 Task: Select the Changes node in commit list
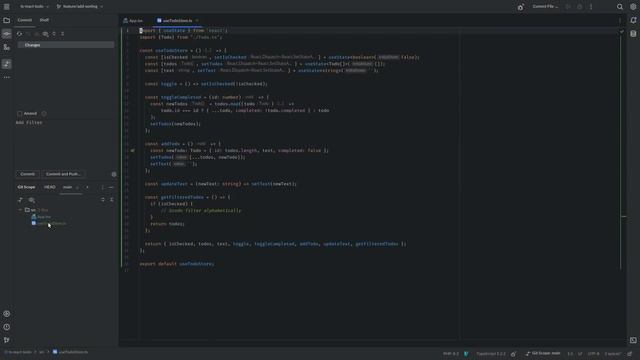click(66, 45)
